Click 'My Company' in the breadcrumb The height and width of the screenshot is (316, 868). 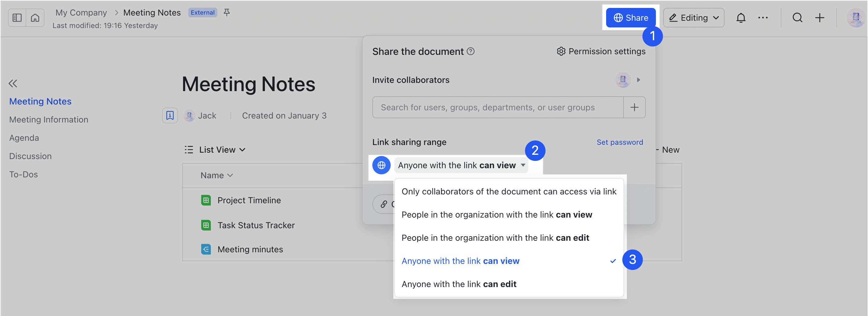point(81,12)
